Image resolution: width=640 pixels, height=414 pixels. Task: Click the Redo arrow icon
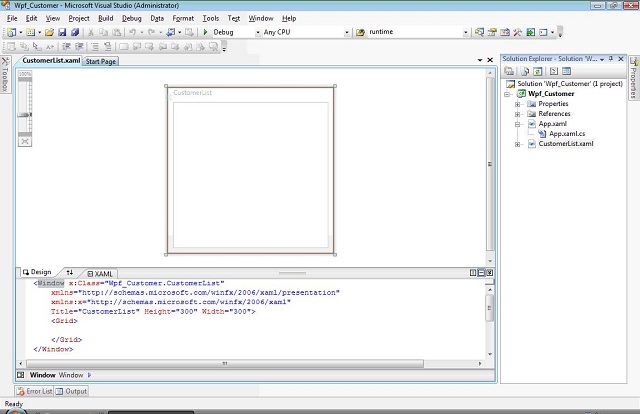(151, 32)
